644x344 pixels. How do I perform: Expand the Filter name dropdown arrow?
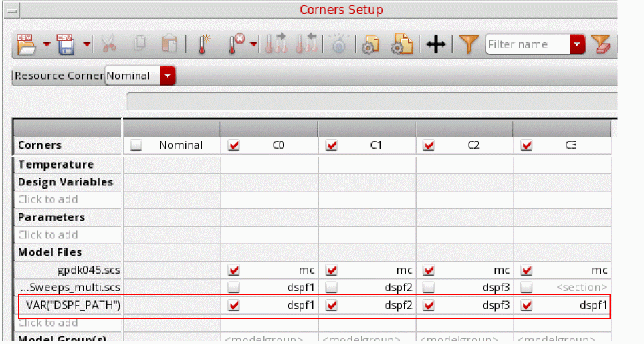click(x=577, y=45)
